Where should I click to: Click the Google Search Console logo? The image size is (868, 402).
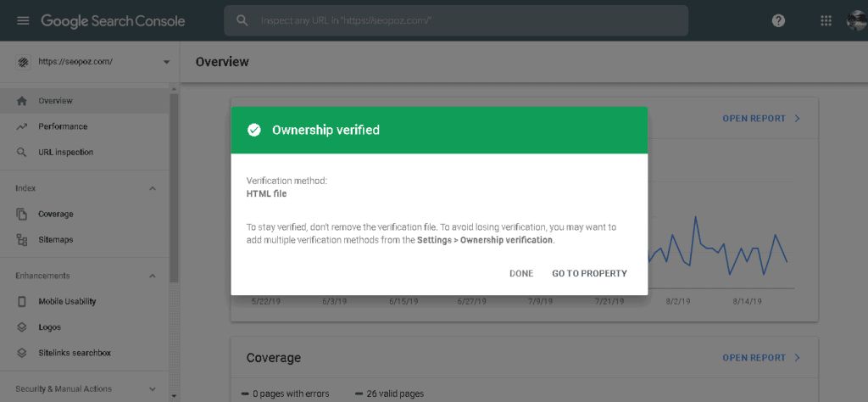[113, 21]
